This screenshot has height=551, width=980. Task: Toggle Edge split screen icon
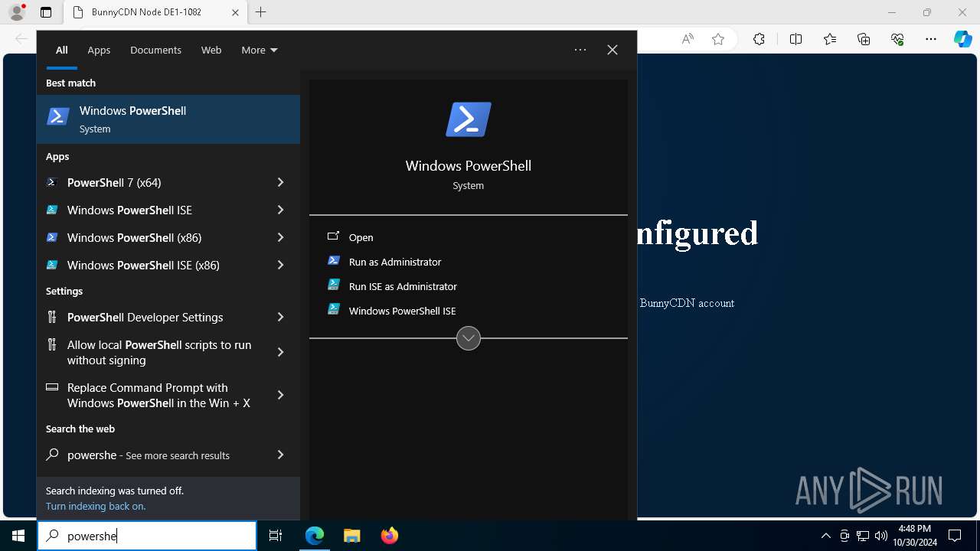pos(795,39)
